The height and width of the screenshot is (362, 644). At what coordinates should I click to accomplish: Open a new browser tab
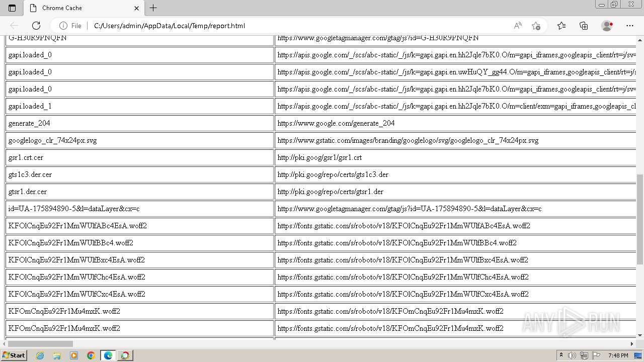pos(153,8)
